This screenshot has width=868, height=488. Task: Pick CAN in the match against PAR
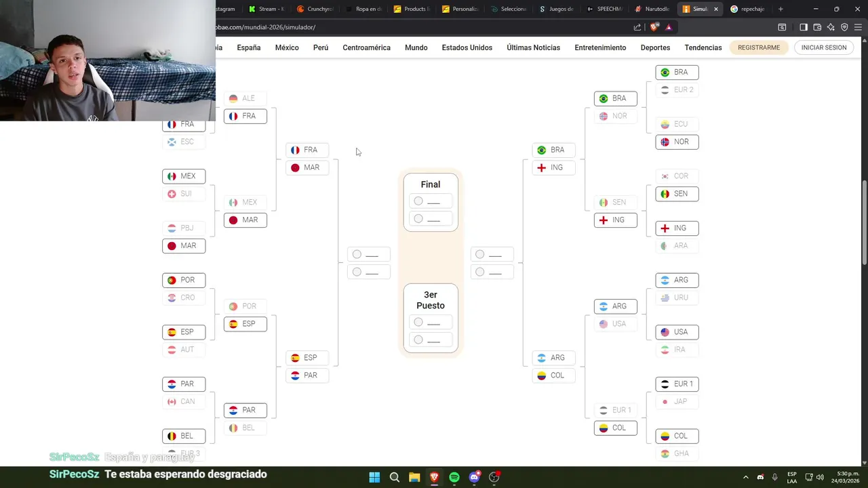(184, 402)
